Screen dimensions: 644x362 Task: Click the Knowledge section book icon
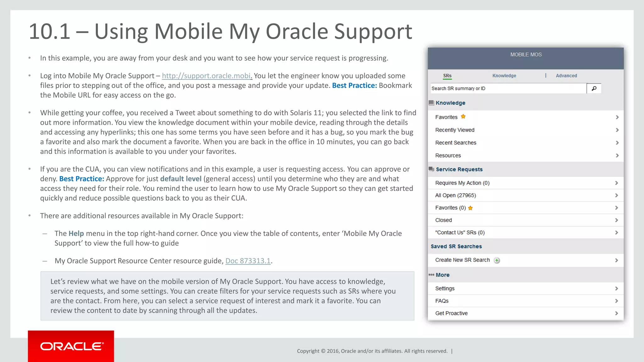click(431, 103)
